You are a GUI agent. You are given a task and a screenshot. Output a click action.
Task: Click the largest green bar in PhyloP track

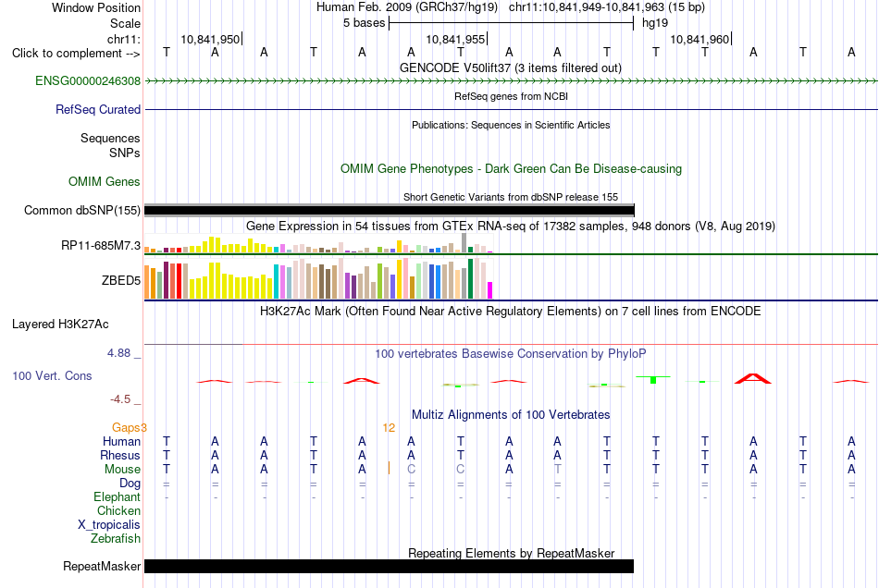point(653,380)
